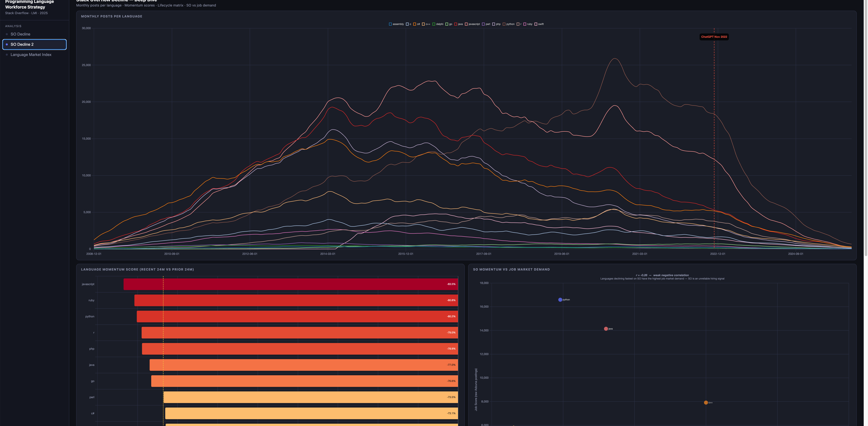Hide the swift series via legend
Image resolution: width=868 pixels, height=426 pixels.
pyautogui.click(x=539, y=24)
